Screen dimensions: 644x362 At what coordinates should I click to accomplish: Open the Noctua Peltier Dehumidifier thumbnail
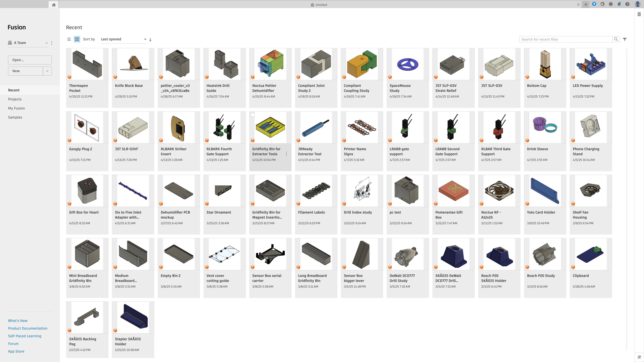(x=270, y=64)
